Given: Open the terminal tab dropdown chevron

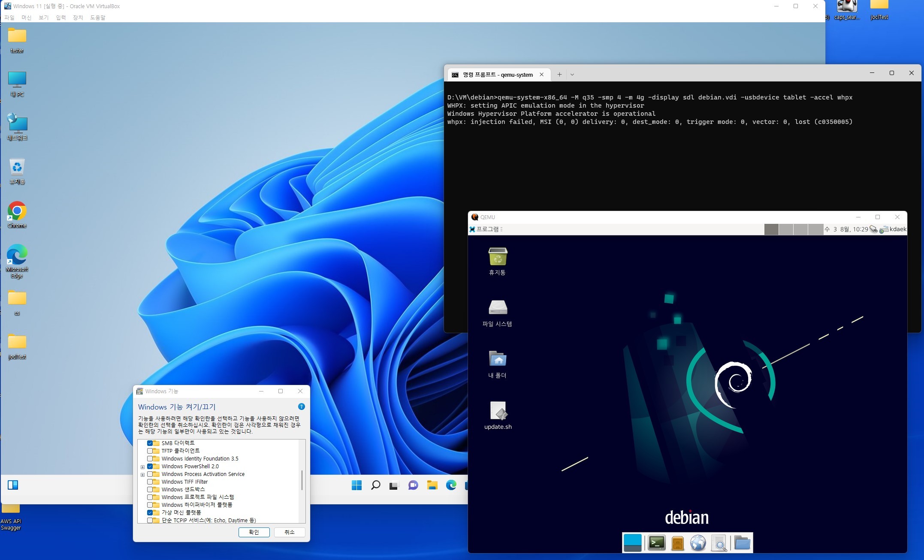Looking at the screenshot, I should click(x=572, y=74).
